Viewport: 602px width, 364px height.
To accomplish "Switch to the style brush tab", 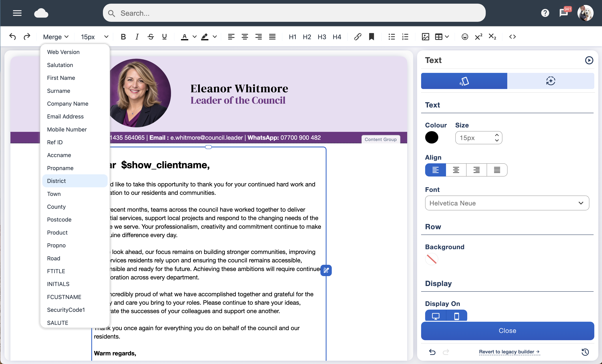I will pyautogui.click(x=464, y=81).
